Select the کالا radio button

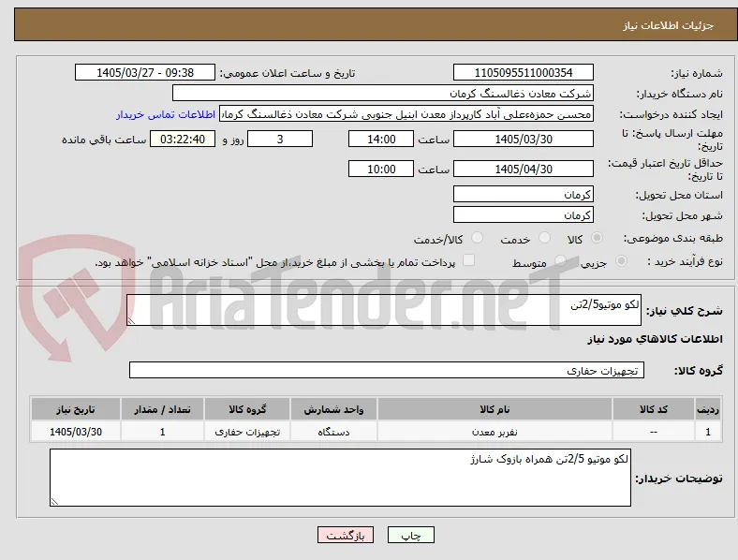coord(597,238)
